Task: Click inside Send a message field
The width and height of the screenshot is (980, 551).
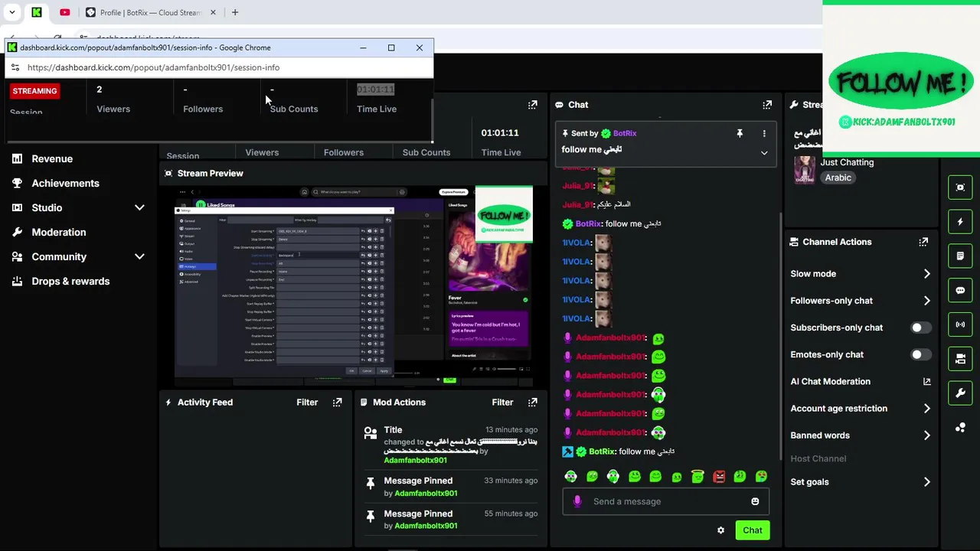Action: 666,501
